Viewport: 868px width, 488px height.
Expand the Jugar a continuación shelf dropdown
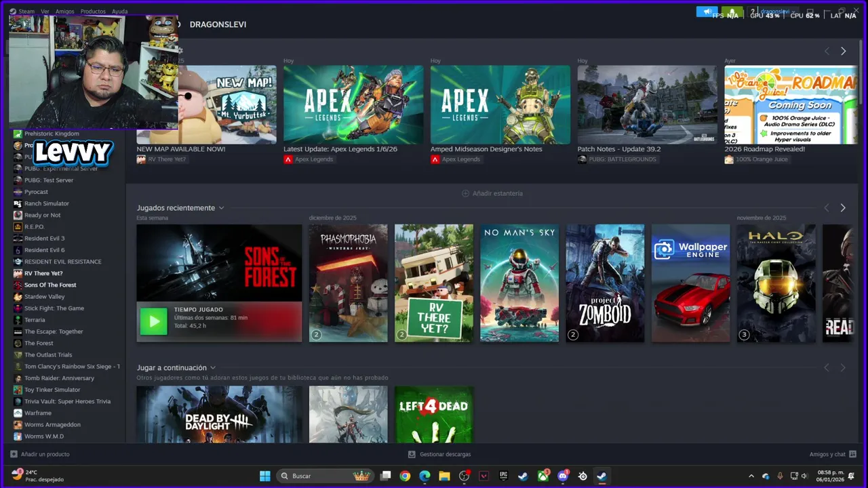212,368
